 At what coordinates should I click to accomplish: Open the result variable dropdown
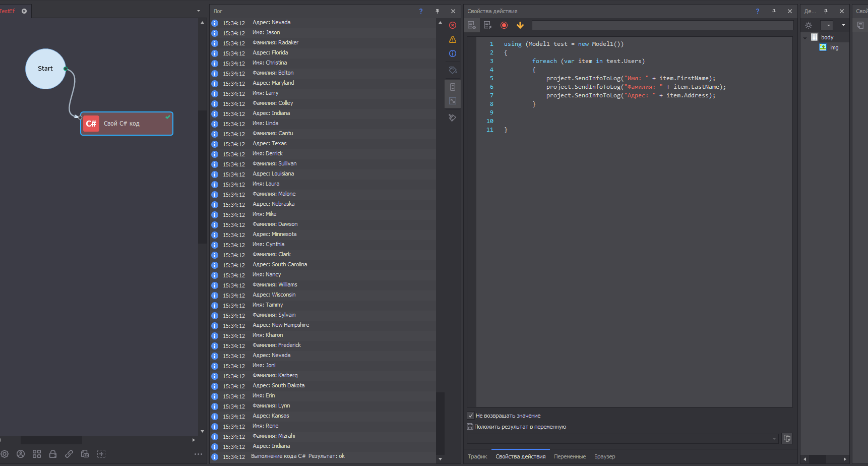pos(774,439)
